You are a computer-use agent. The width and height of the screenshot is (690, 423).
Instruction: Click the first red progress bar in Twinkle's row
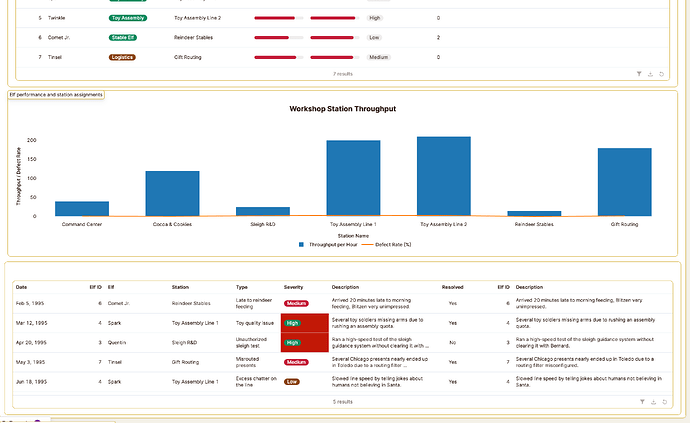coord(279,18)
